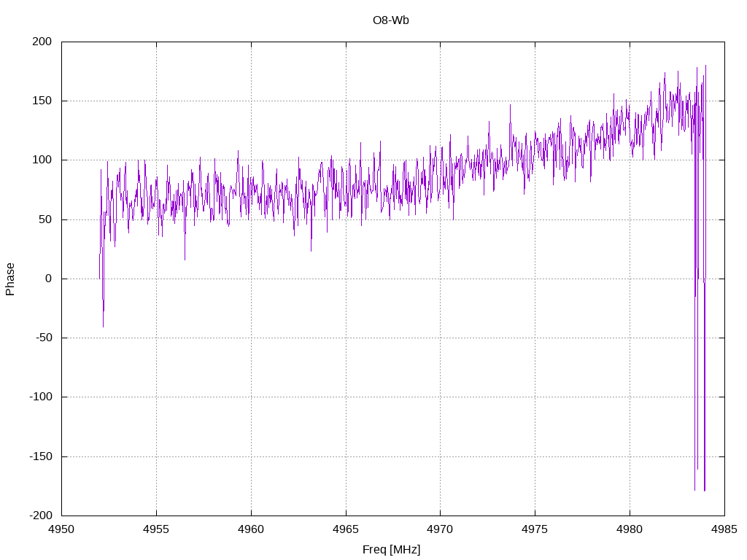747x560 pixels.
Task: Click the Phase axis label
Action: point(10,279)
